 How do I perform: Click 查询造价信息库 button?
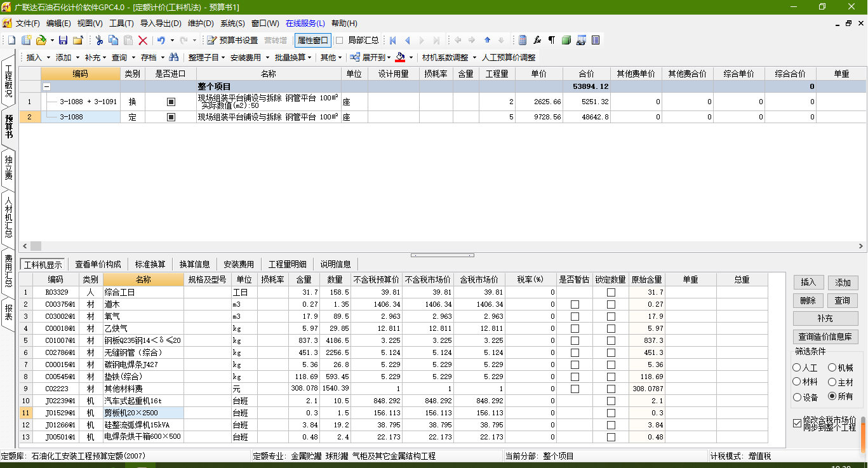(825, 337)
